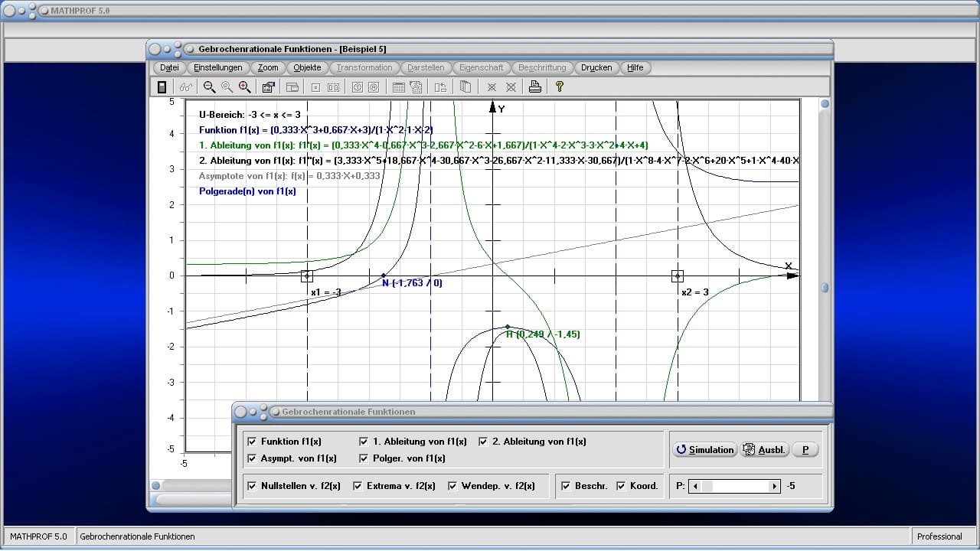
Task: Click Professional in status bar
Action: click(939, 536)
